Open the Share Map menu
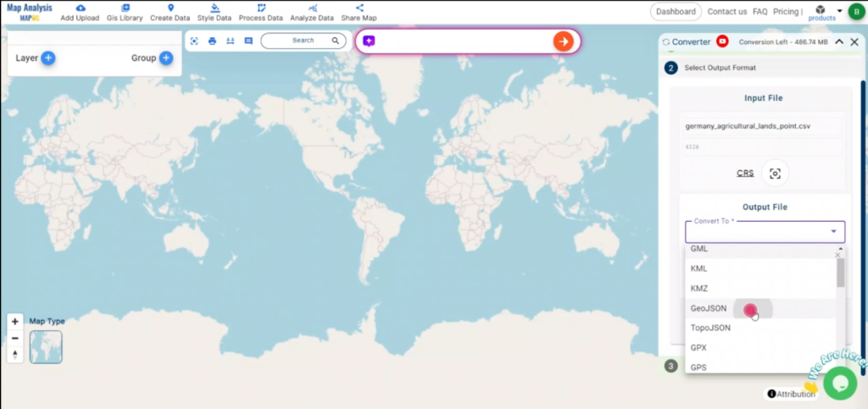This screenshot has width=868, height=409. tap(359, 13)
